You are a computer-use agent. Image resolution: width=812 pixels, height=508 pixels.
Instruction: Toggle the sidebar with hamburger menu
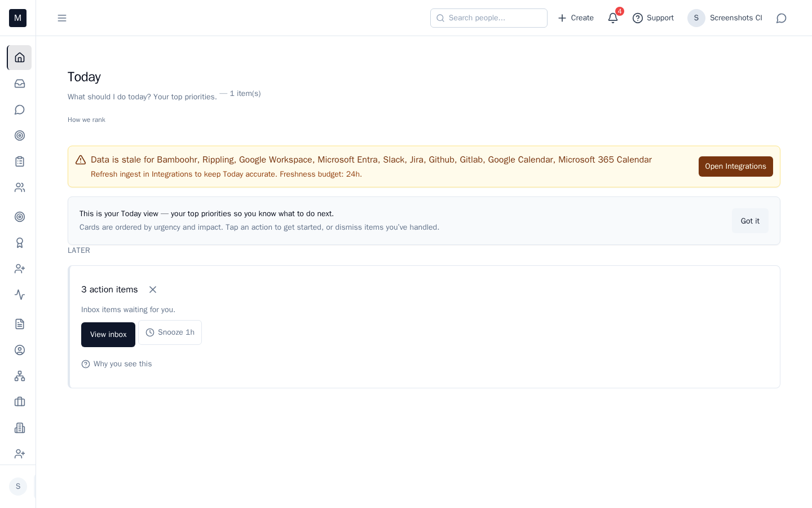pos(62,18)
